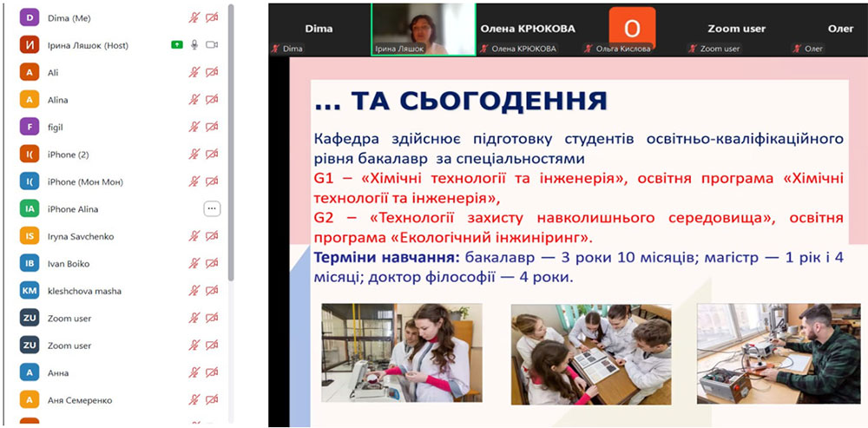Image resolution: width=868 pixels, height=428 pixels.
Task: Click the camera-off icon for iPhone (Мон Мон)
Action: click(x=212, y=181)
